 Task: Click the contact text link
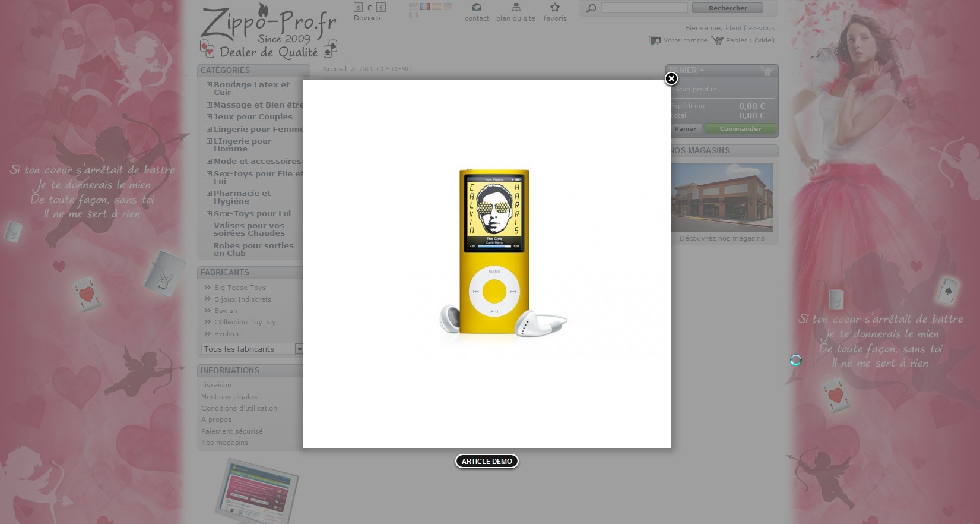pyautogui.click(x=477, y=18)
